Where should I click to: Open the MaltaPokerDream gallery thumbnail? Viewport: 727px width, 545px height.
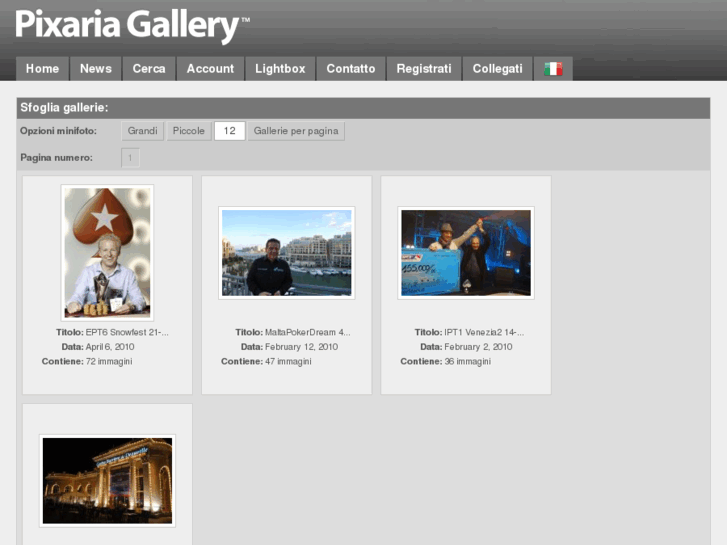287,253
